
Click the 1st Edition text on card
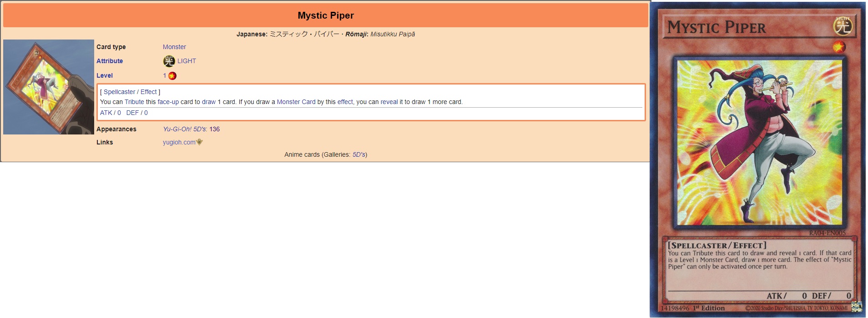pos(709,308)
